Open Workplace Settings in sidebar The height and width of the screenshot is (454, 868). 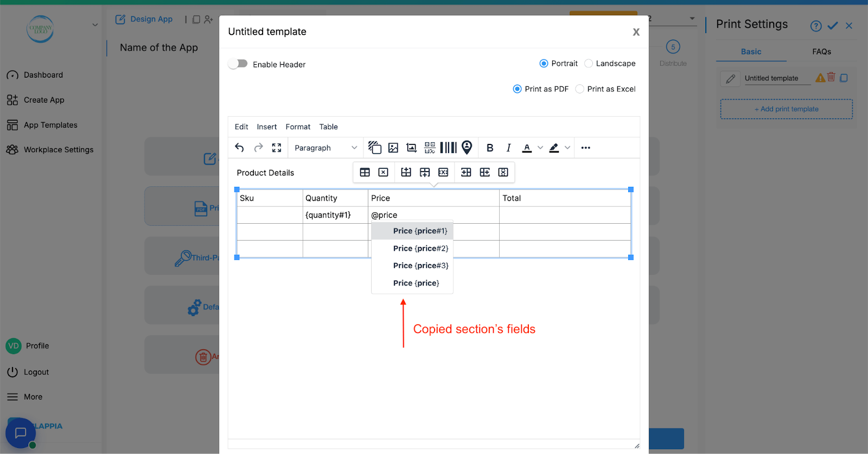(x=50, y=150)
